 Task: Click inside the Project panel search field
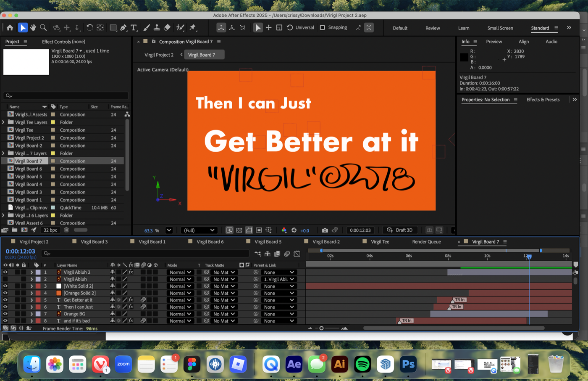66,96
